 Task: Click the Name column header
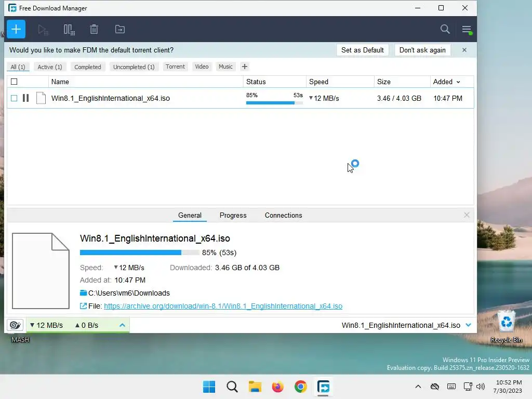pos(145,82)
